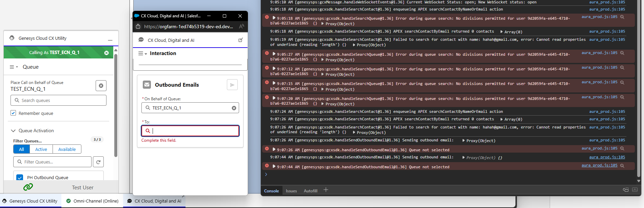Click the popup window URL
Screen dimensions: 644x208
[189, 27]
